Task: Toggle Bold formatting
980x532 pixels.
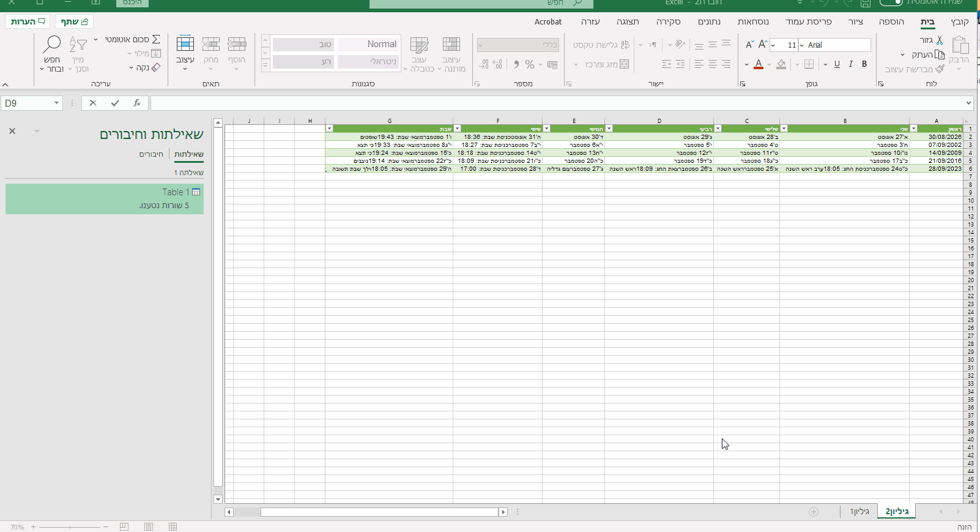Action: (864, 64)
